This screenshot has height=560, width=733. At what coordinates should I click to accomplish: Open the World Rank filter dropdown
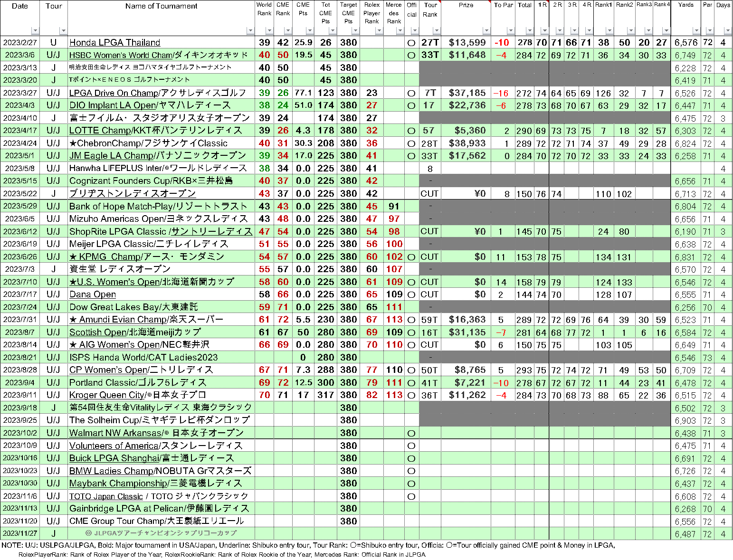(x=269, y=31)
